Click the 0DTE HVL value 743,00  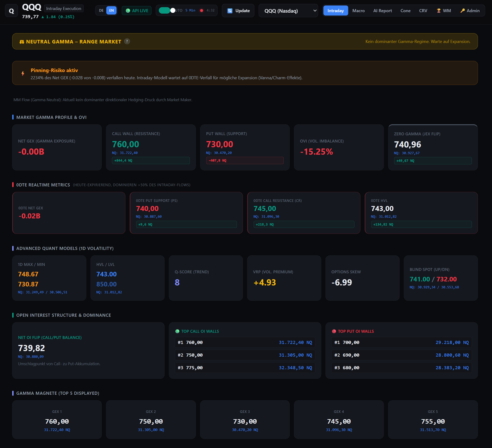pos(382,209)
